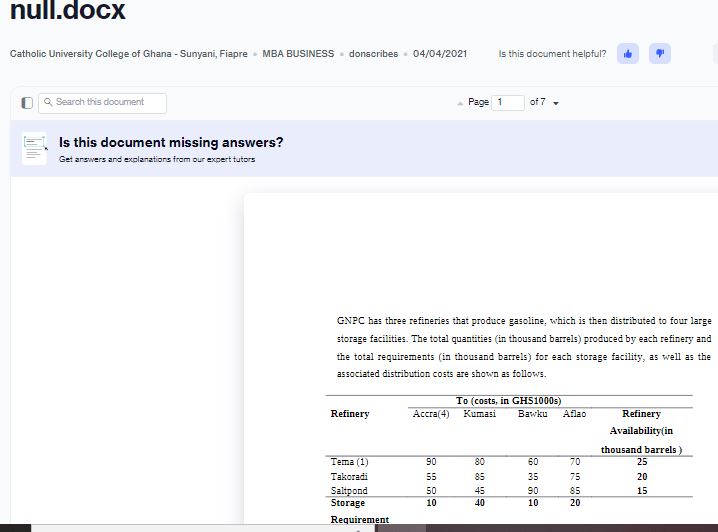Click the 'Storage' requirement row label

click(348, 503)
